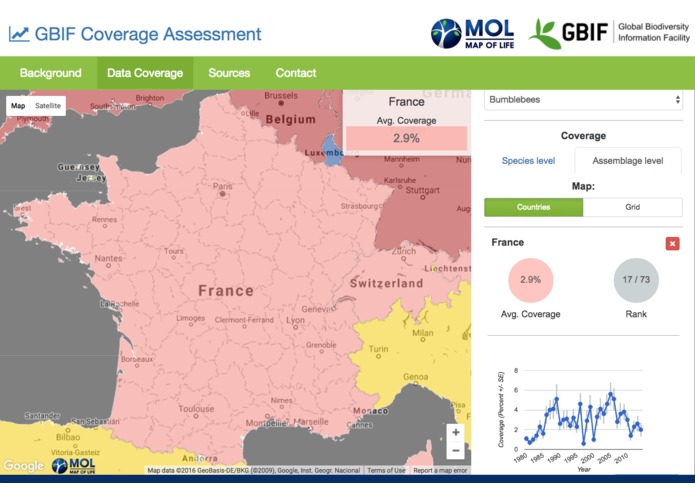Zoom in the map with plus button
This screenshot has height=494, width=695.
point(456,432)
